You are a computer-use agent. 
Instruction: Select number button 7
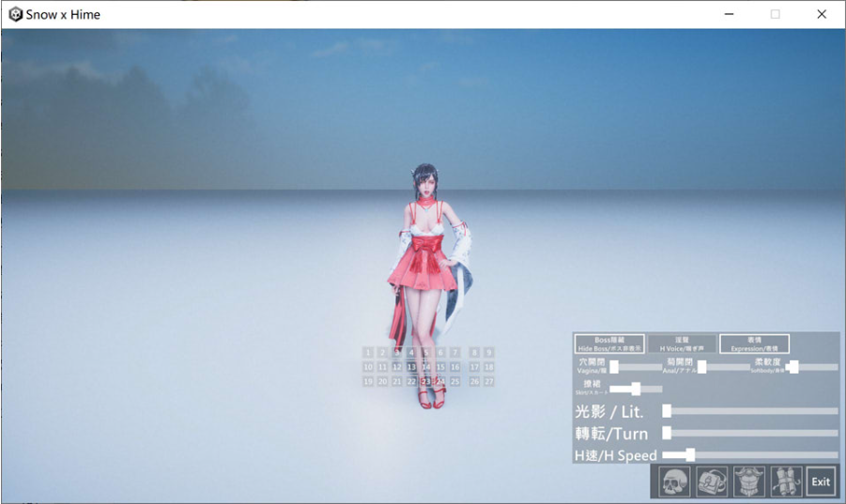click(454, 353)
